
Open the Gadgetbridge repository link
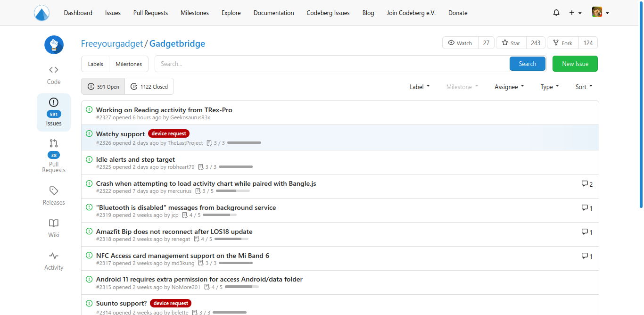pos(177,44)
